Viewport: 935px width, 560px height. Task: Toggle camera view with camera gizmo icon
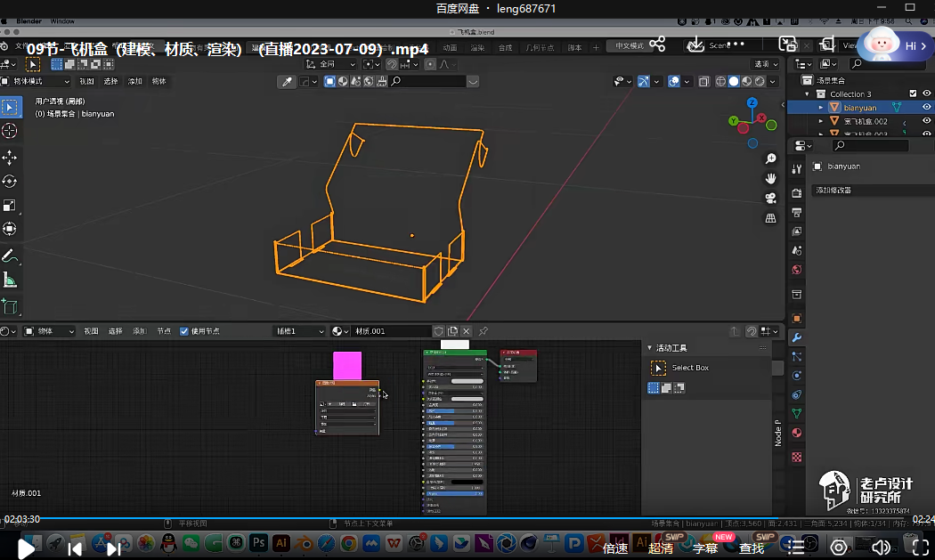[x=771, y=198]
